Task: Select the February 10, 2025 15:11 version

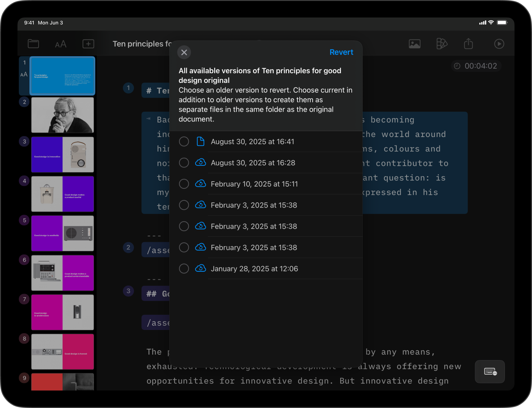Action: (x=184, y=184)
